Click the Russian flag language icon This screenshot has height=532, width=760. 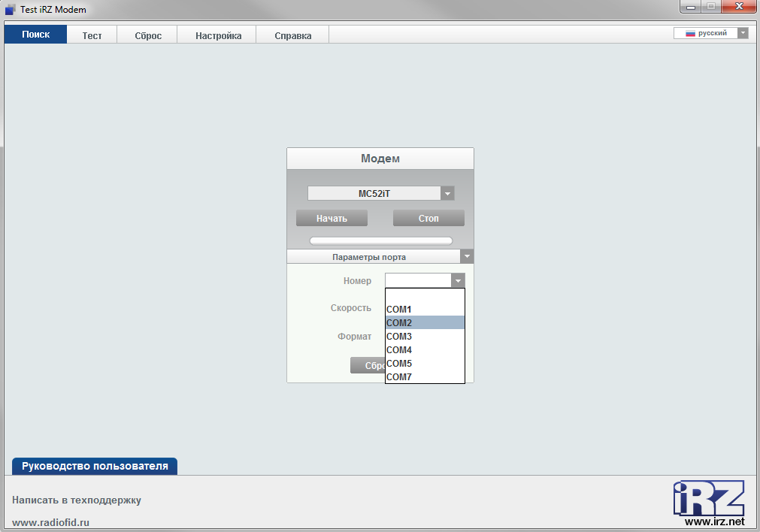coord(689,33)
